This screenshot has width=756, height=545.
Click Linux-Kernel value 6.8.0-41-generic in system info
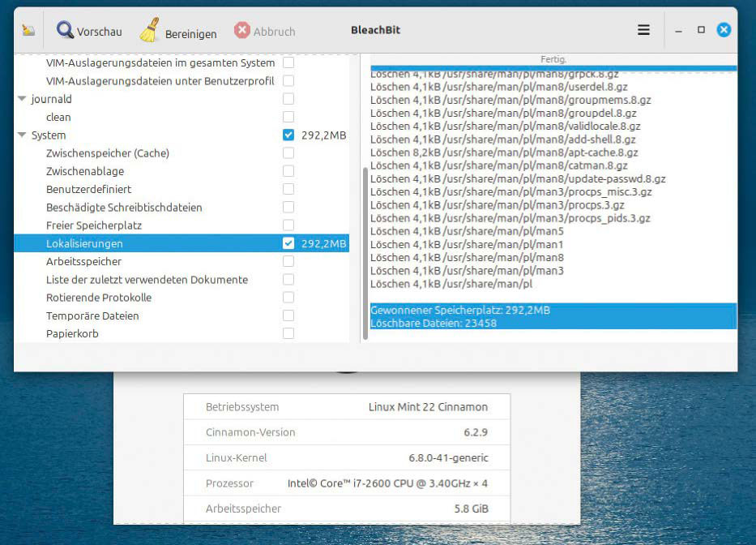[448, 458]
